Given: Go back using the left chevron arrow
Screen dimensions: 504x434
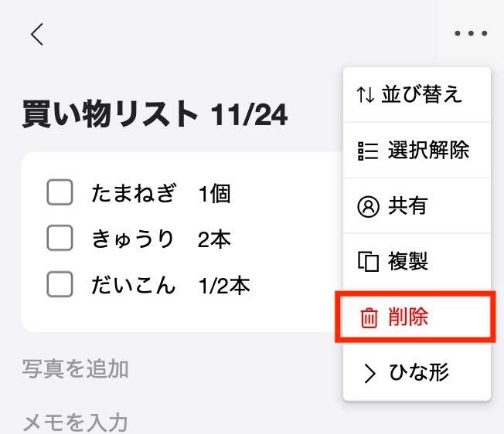Looking at the screenshot, I should point(37,34).
